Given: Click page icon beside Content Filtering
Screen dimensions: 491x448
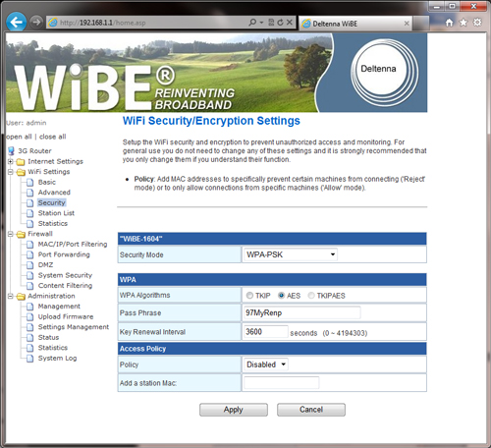Looking at the screenshot, I should [29, 286].
